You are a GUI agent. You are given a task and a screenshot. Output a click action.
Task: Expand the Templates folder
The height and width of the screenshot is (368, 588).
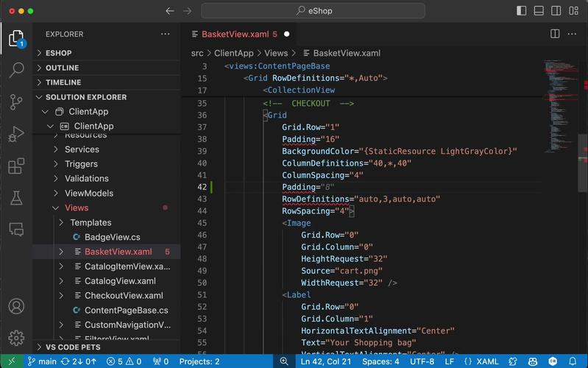(107, 222)
